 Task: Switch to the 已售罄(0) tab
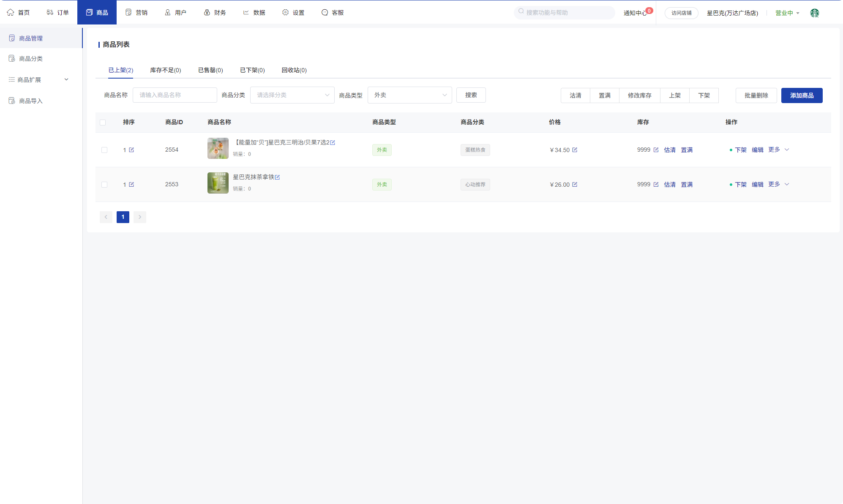tap(210, 70)
